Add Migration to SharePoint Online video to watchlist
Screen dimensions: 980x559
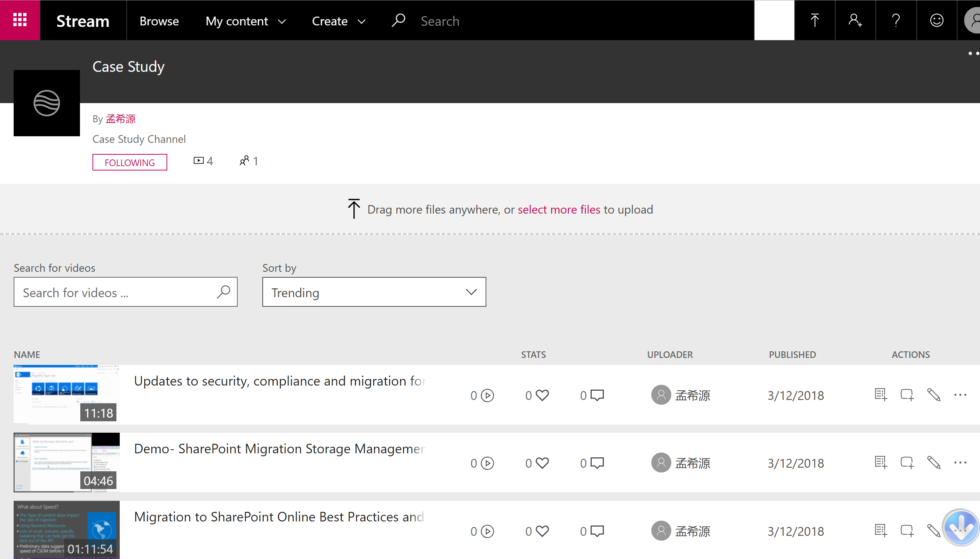coord(881,531)
